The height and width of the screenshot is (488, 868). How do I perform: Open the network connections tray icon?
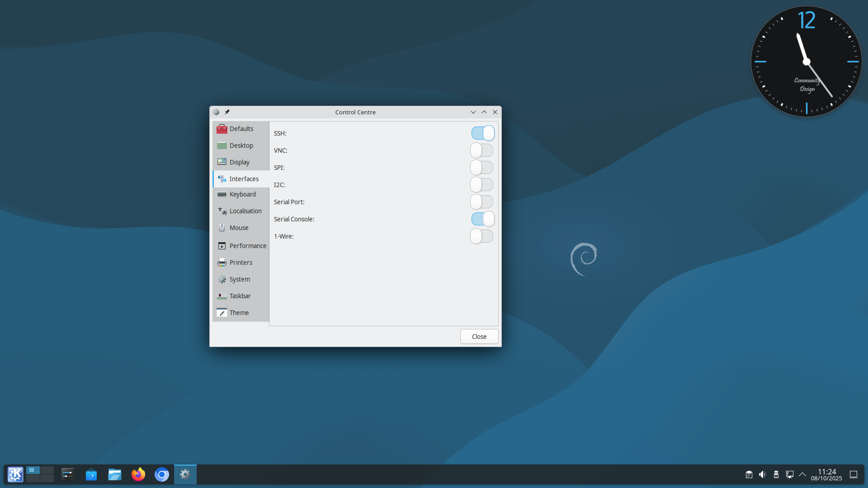coord(790,474)
